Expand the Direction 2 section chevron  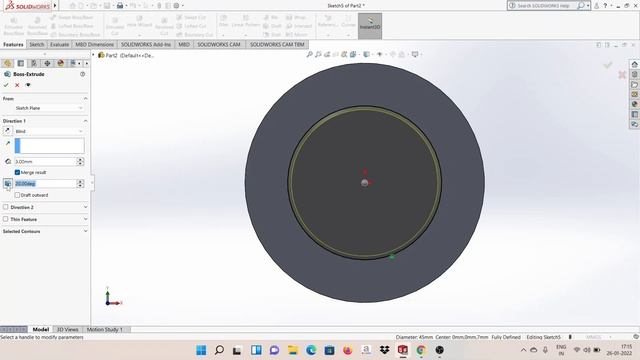(x=85, y=207)
